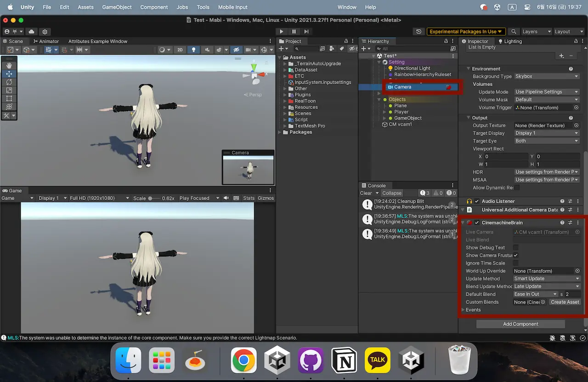Viewport: 588px width, 382px height.
Task: Open Chrome from the Dock
Action: (243, 360)
